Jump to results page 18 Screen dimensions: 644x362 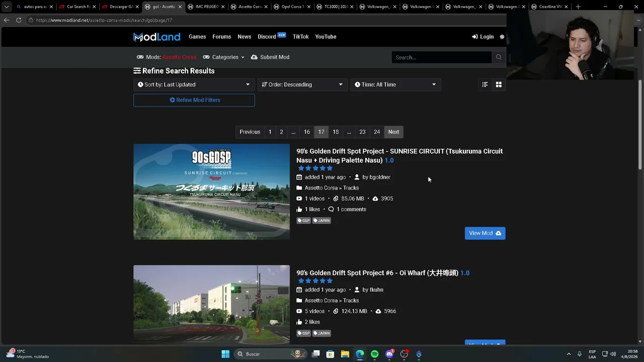pos(336,132)
